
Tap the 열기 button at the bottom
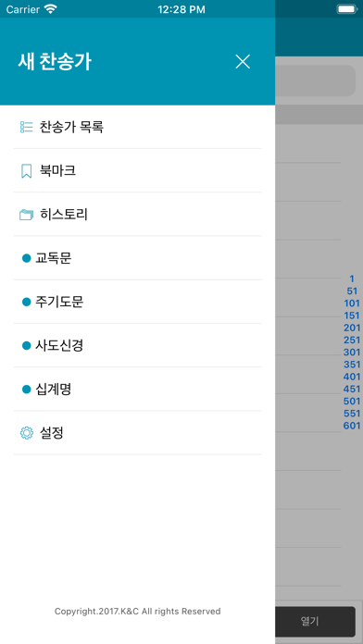tap(316, 621)
